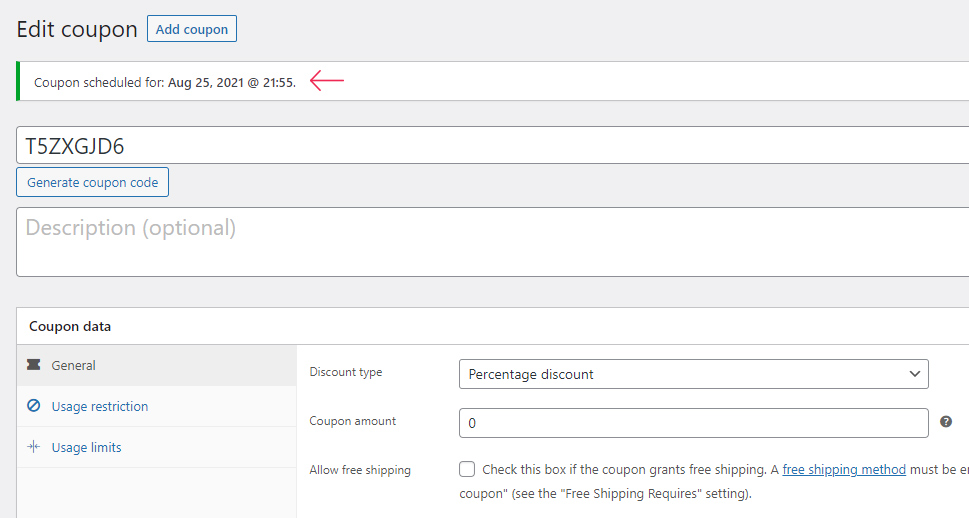Image resolution: width=969 pixels, height=518 pixels.
Task: Click the Usage restriction ban icon
Action: tap(34, 406)
